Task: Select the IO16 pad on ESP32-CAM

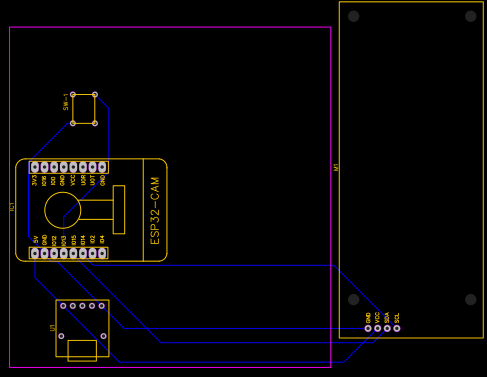Action: (44, 167)
